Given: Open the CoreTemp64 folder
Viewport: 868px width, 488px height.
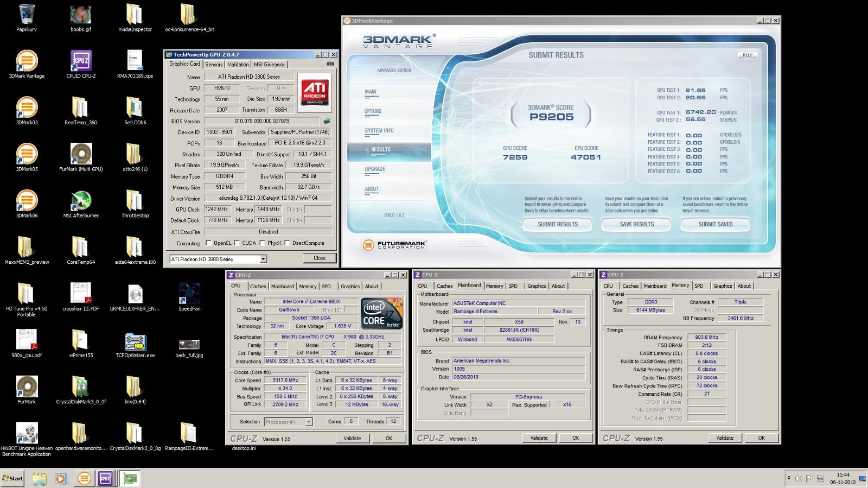Looking at the screenshot, I should tap(81, 250).
